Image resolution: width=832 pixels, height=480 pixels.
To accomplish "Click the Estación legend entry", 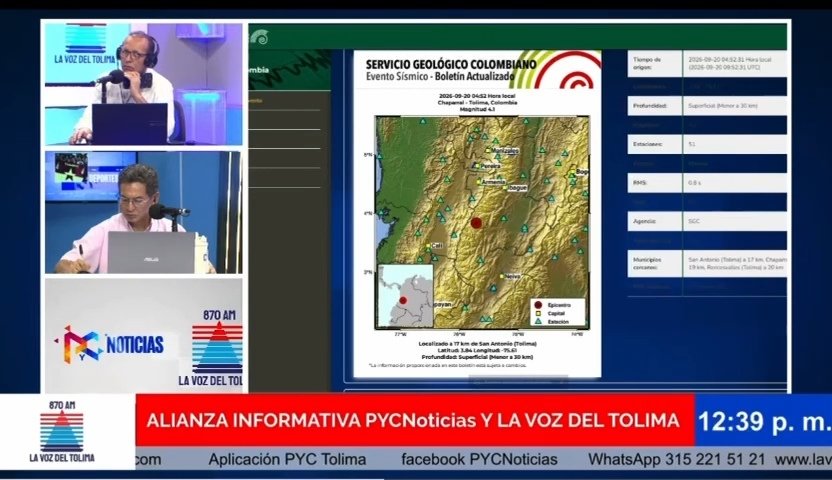I will pos(552,321).
